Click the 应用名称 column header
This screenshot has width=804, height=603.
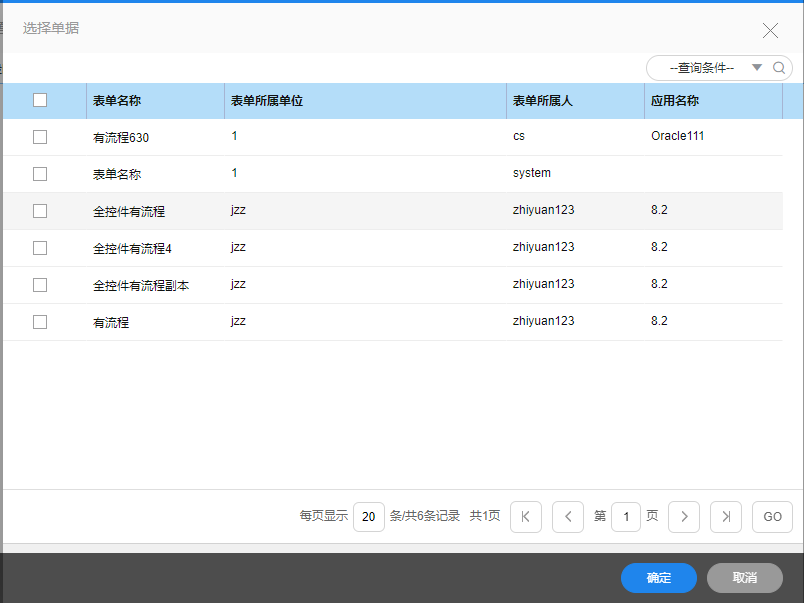pos(675,101)
